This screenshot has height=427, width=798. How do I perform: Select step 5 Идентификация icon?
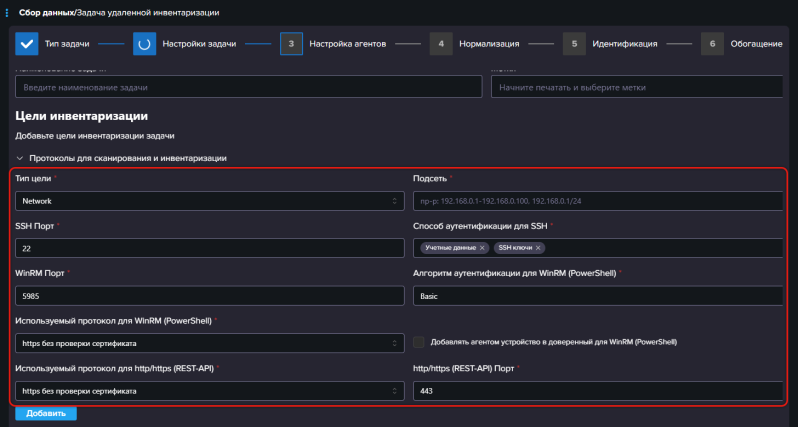(573, 44)
